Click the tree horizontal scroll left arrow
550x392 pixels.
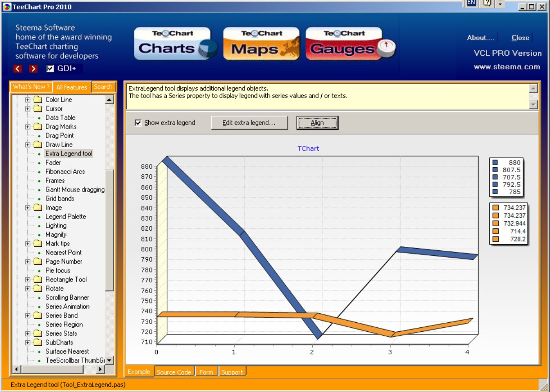point(16,369)
